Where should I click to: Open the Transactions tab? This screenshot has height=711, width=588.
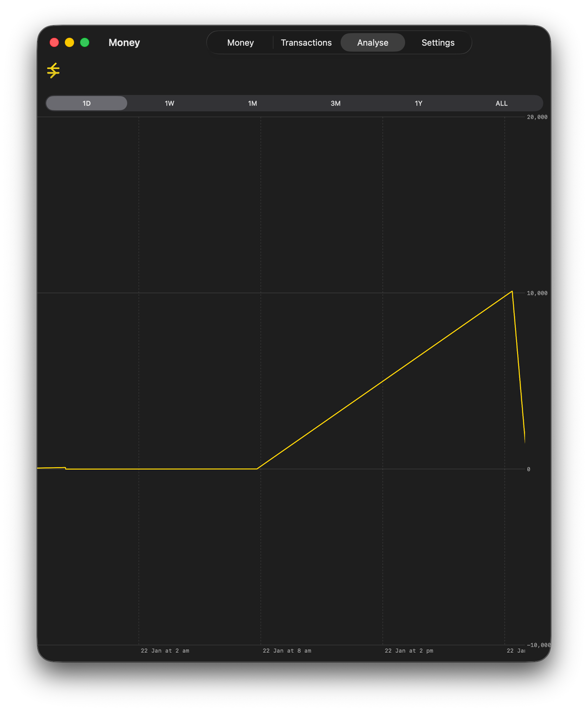click(306, 43)
